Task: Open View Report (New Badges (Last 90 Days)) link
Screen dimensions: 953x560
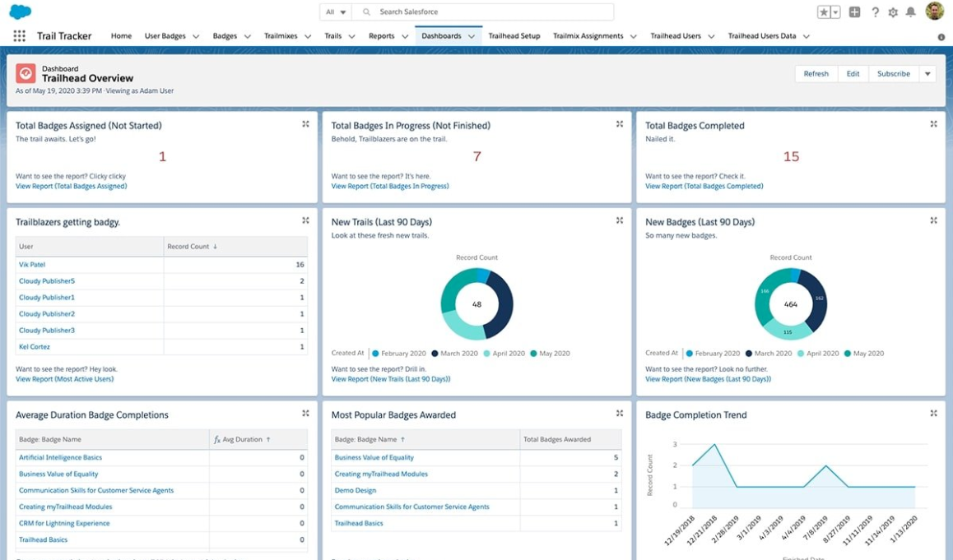Action: 708,379
